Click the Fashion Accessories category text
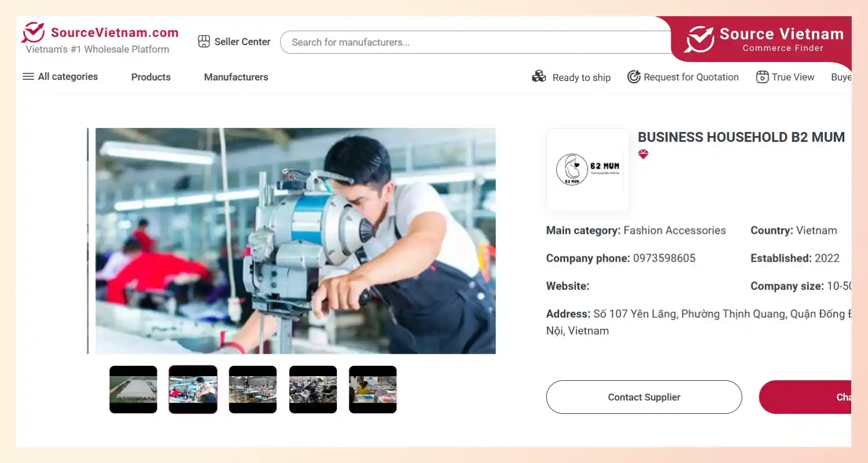The width and height of the screenshot is (868, 463). (675, 230)
